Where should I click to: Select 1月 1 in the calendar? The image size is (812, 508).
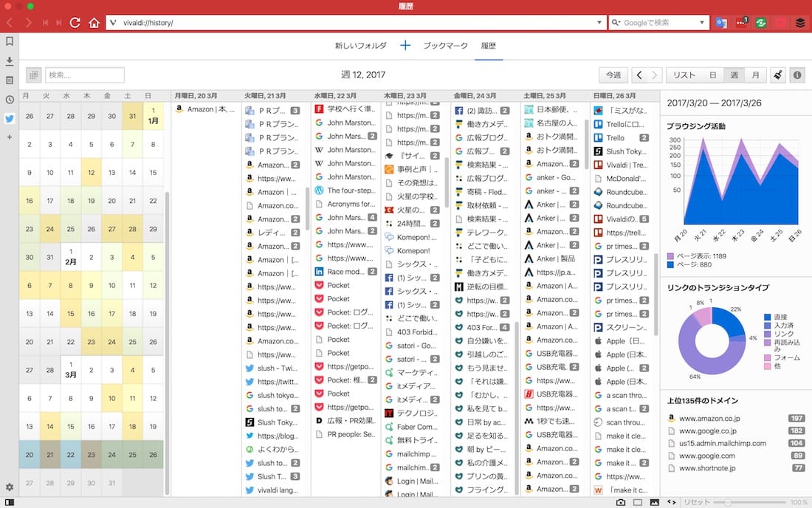coord(153,115)
